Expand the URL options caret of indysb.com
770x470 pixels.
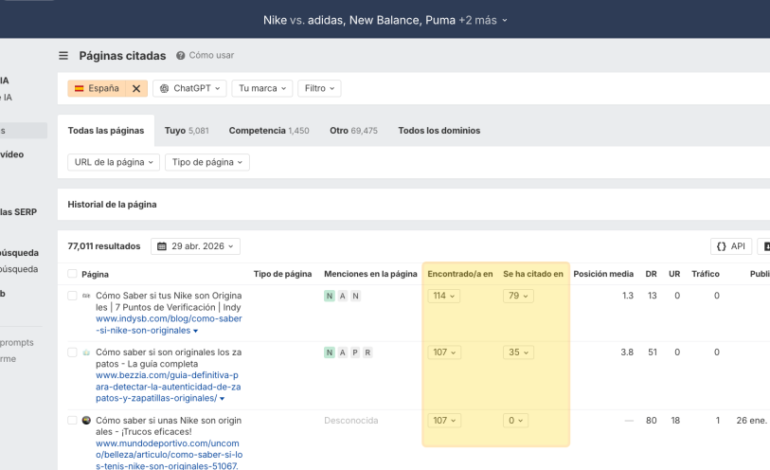point(195,331)
